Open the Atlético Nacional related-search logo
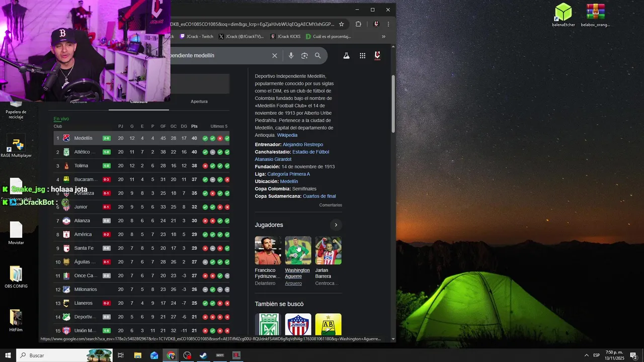 point(268,324)
